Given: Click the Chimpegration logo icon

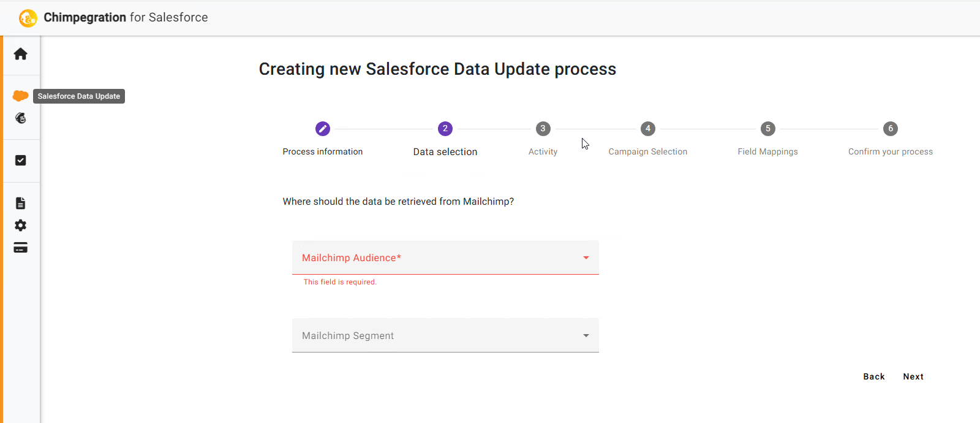Looking at the screenshot, I should pyautogui.click(x=28, y=18).
